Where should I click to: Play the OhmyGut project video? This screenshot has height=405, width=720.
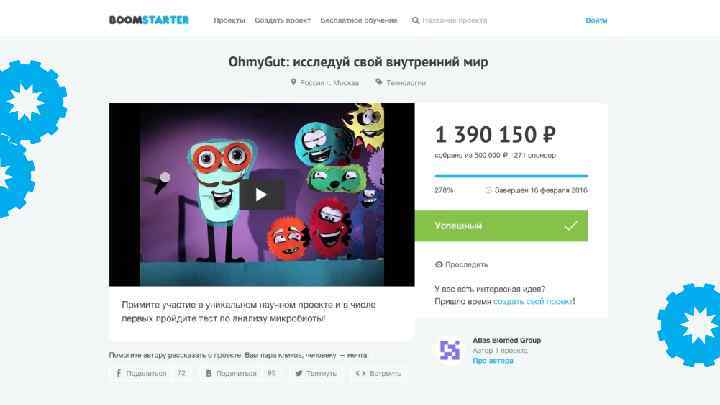(x=261, y=195)
